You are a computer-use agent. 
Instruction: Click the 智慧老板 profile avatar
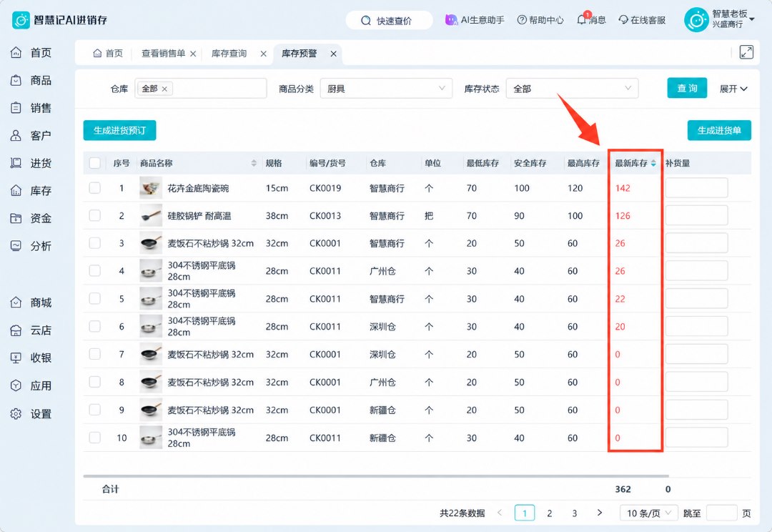(x=696, y=20)
